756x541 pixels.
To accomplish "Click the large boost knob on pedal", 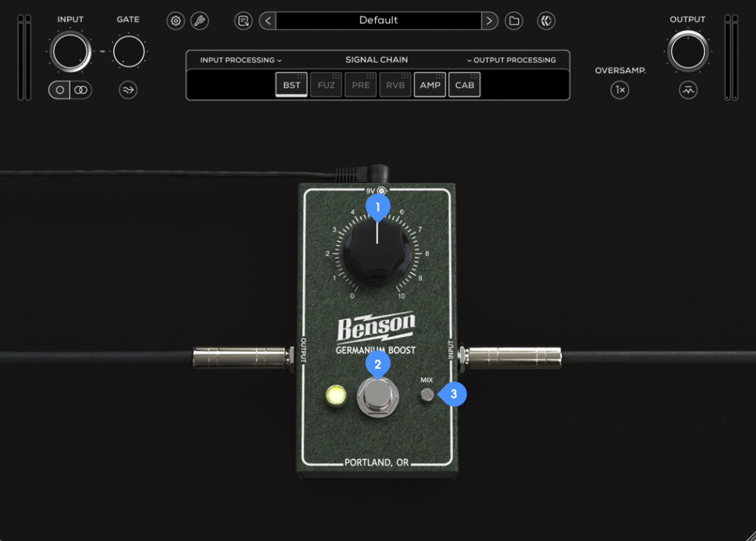I will pyautogui.click(x=377, y=254).
